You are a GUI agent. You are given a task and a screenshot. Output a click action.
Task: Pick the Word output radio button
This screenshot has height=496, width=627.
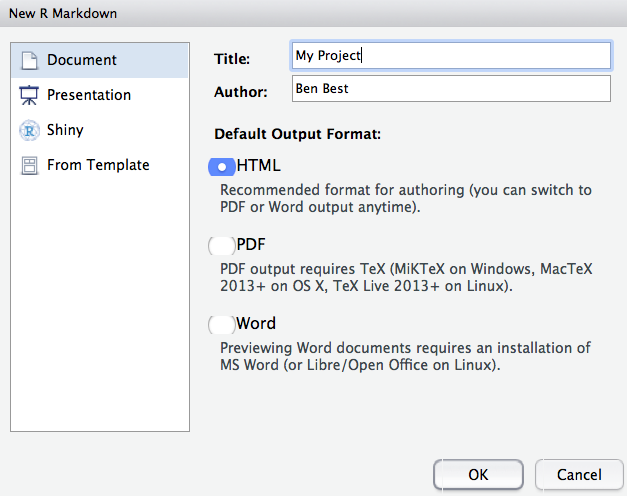coord(220,324)
